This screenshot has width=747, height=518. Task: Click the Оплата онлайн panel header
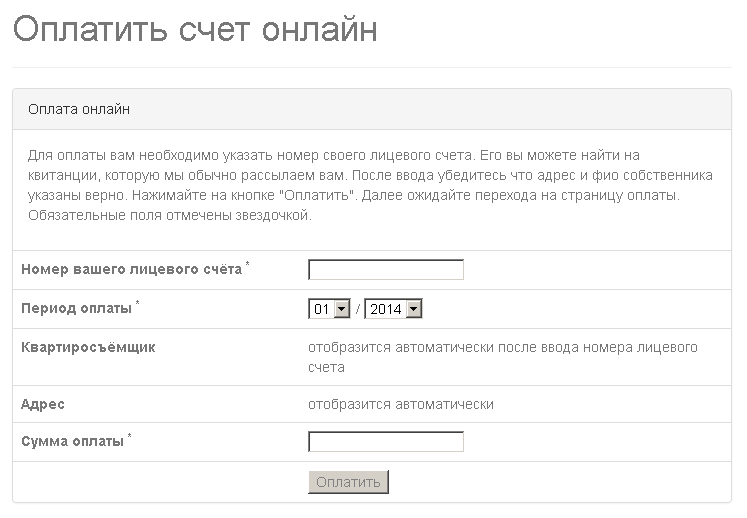click(372, 109)
